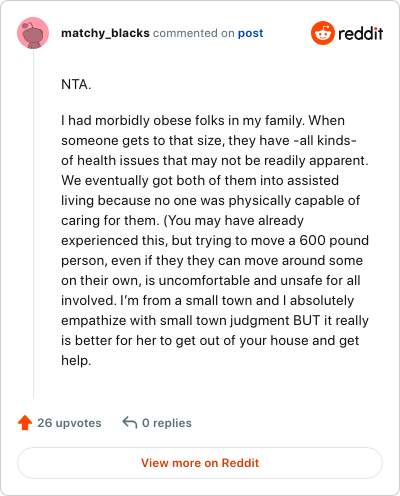Upvote with the orange arrow icon

click(x=25, y=423)
